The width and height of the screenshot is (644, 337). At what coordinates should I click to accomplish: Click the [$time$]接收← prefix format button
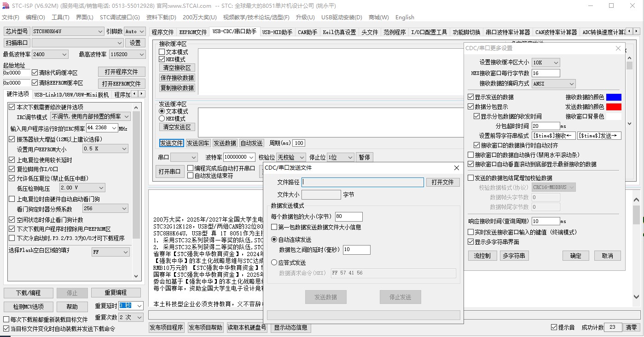(x=553, y=136)
